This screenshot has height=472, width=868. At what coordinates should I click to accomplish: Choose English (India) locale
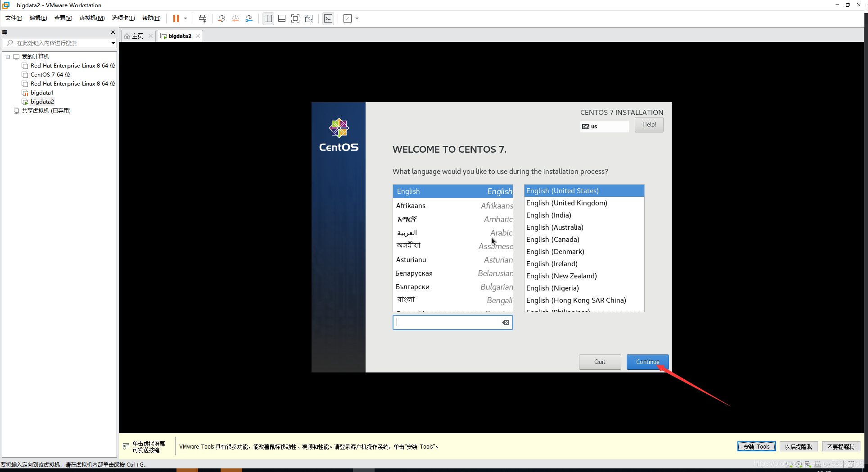(584, 215)
